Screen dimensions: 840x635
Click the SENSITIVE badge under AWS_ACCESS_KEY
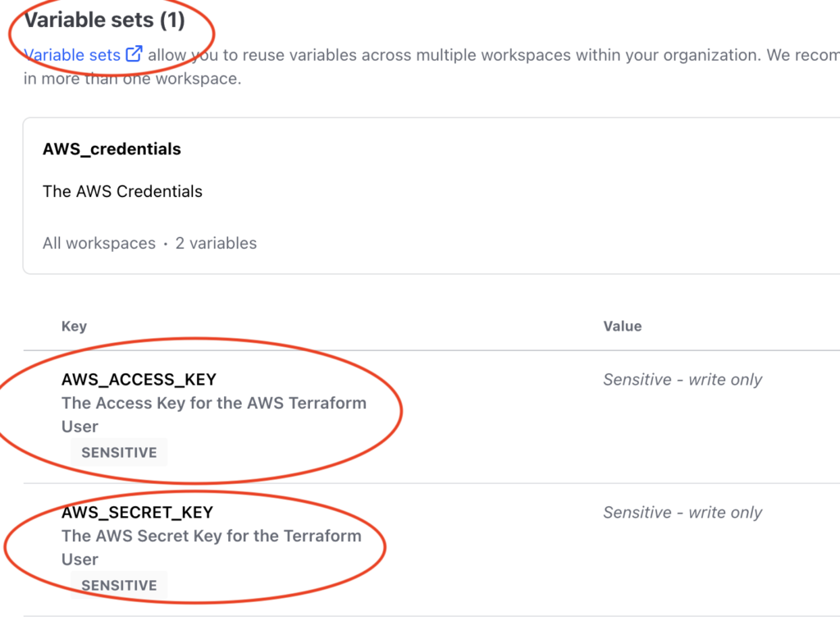[119, 452]
